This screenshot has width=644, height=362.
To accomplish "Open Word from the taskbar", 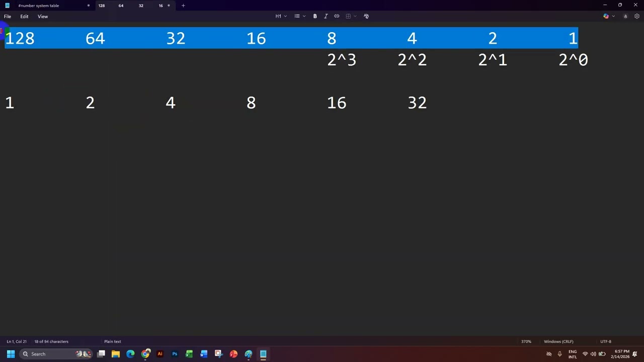I will tap(204, 354).
